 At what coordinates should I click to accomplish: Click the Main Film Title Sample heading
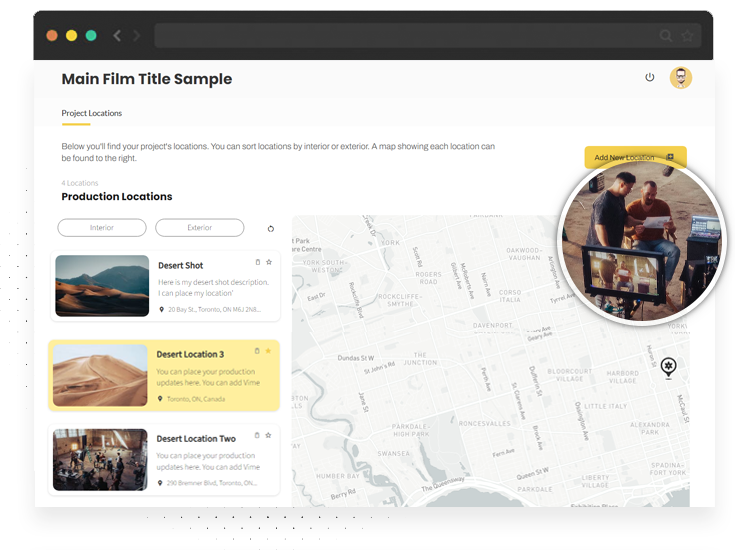(147, 79)
